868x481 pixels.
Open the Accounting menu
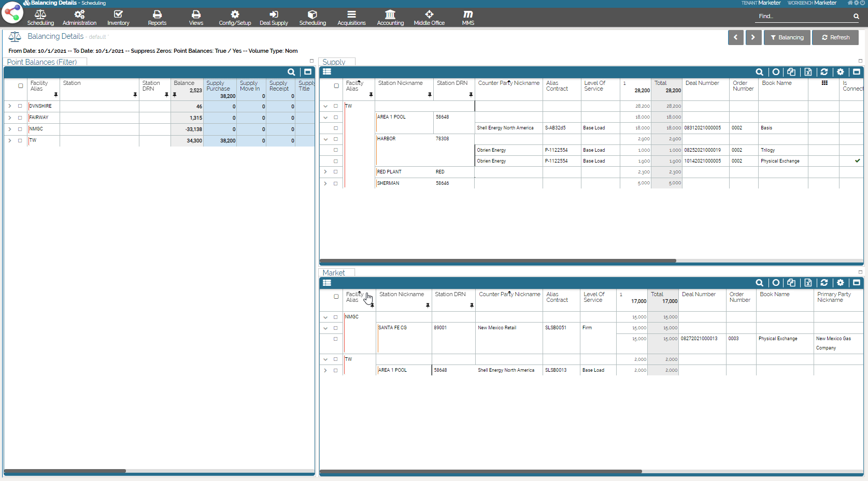(390, 17)
